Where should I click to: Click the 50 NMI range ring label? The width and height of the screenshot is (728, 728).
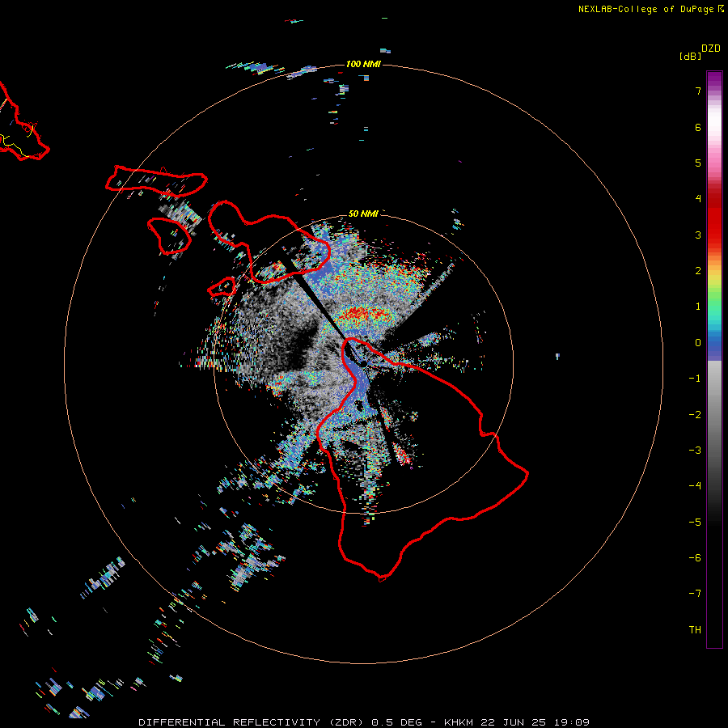363,214
